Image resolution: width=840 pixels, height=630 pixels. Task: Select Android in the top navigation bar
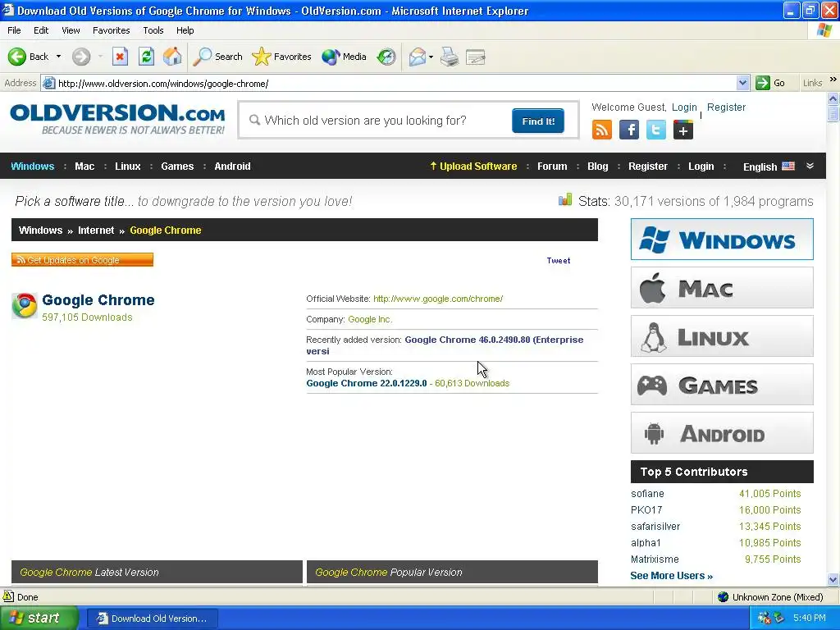tap(232, 166)
